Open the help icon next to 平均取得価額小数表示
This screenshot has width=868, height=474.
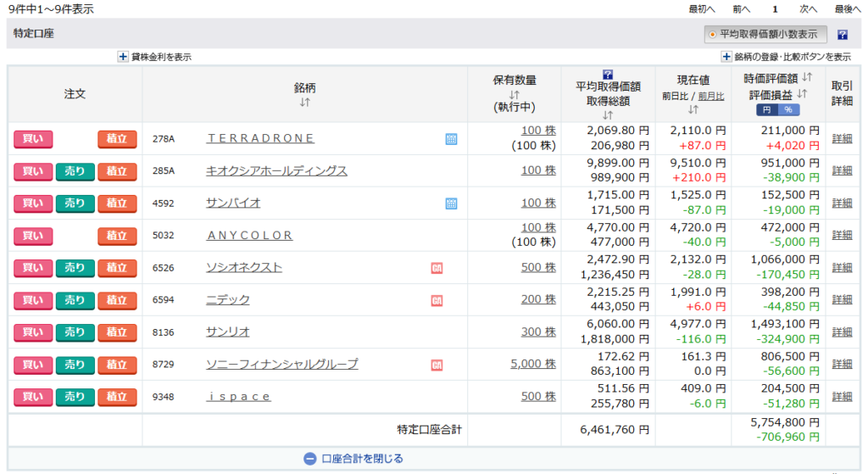842,35
